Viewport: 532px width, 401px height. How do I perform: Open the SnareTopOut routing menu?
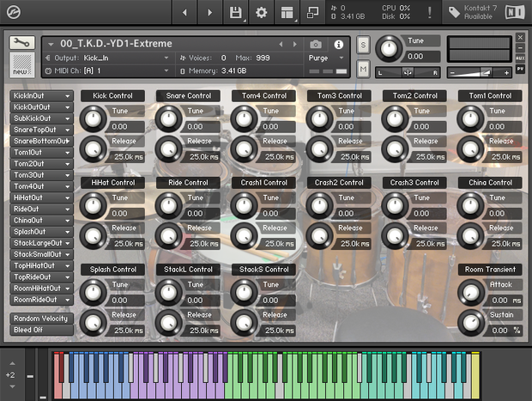pyautogui.click(x=42, y=130)
